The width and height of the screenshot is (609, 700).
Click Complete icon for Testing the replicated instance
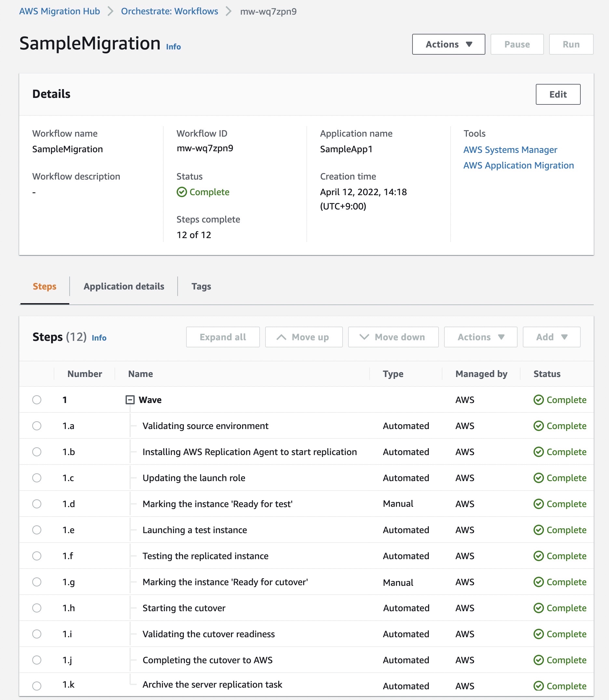[x=538, y=556]
